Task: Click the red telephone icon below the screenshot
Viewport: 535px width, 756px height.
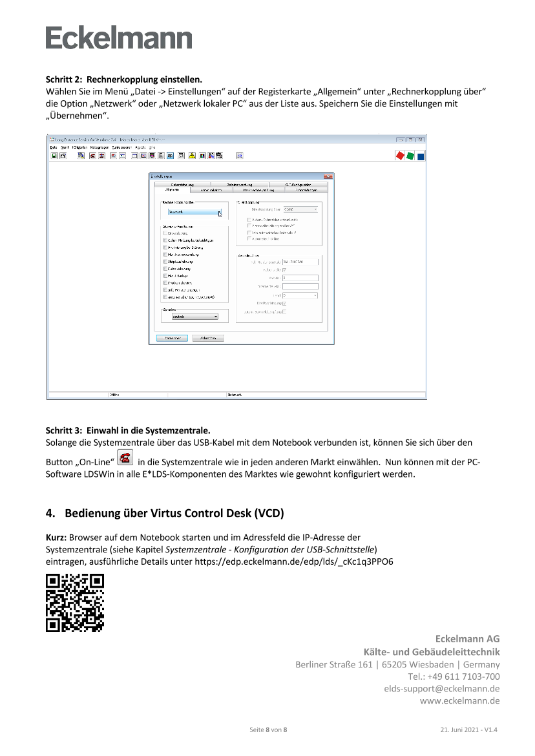Action: click(x=125, y=457)
